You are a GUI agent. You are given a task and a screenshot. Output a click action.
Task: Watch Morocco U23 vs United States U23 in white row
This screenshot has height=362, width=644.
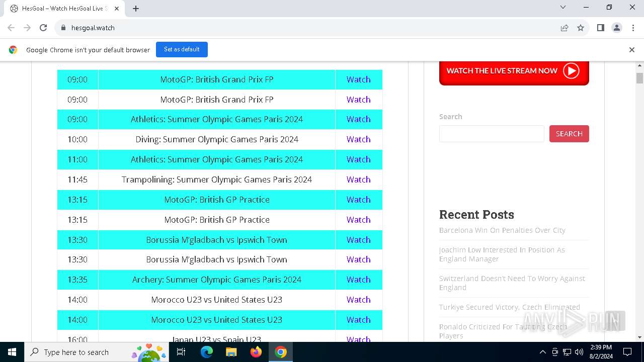(358, 300)
